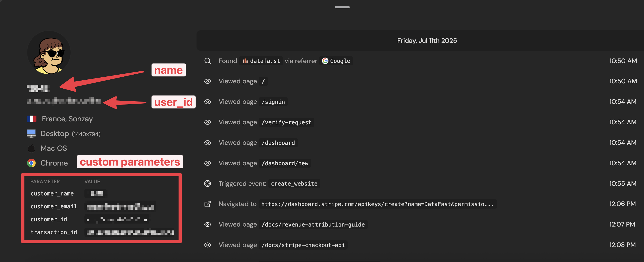The height and width of the screenshot is (262, 644).
Task: Click the create_website event label
Action: (x=294, y=184)
